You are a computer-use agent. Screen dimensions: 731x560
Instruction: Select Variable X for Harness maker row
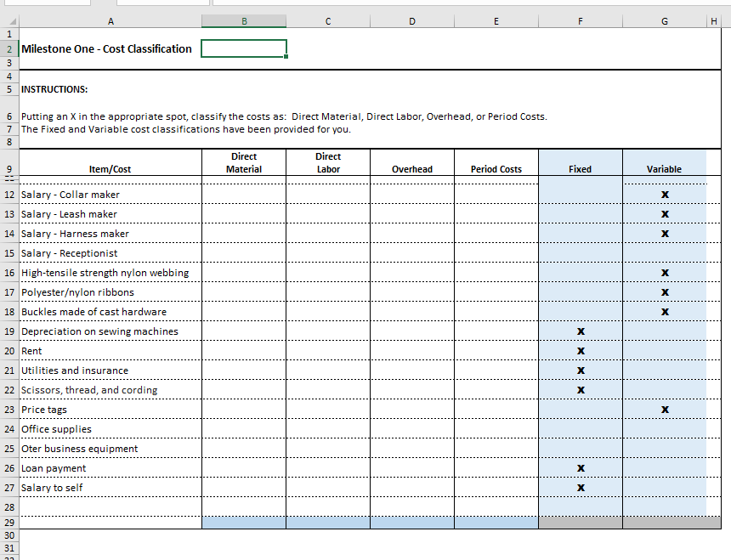coord(665,234)
